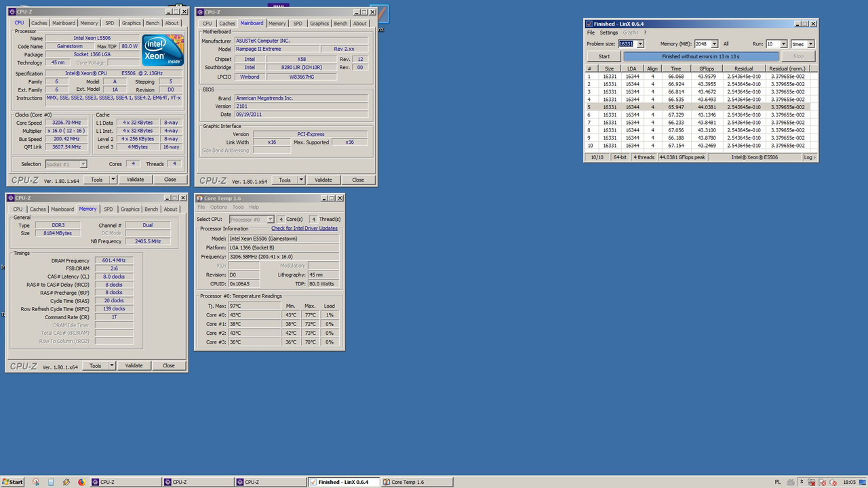Screen dimensions: 868x488
Task: Open the Run count dropdown in LinX
Action: point(783,44)
